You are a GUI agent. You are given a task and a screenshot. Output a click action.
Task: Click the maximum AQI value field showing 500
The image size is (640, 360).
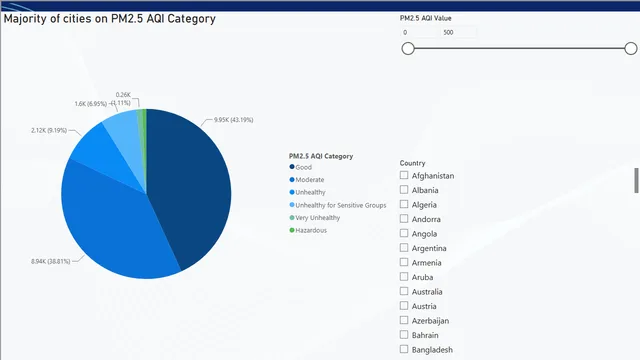(x=458, y=32)
